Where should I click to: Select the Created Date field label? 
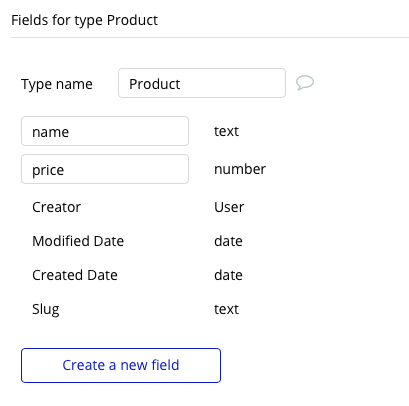point(75,275)
